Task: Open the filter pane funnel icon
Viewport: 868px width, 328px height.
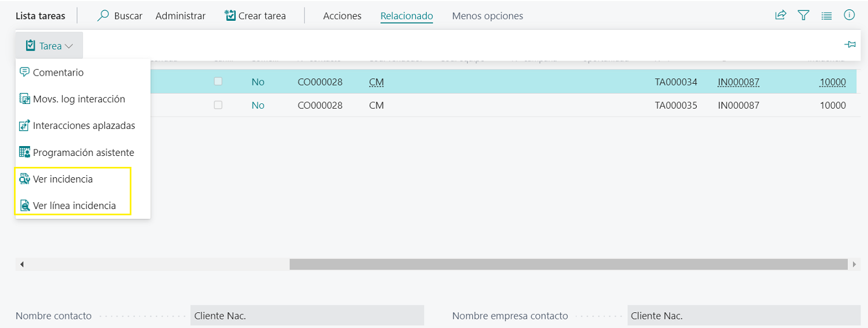Action: pos(803,16)
